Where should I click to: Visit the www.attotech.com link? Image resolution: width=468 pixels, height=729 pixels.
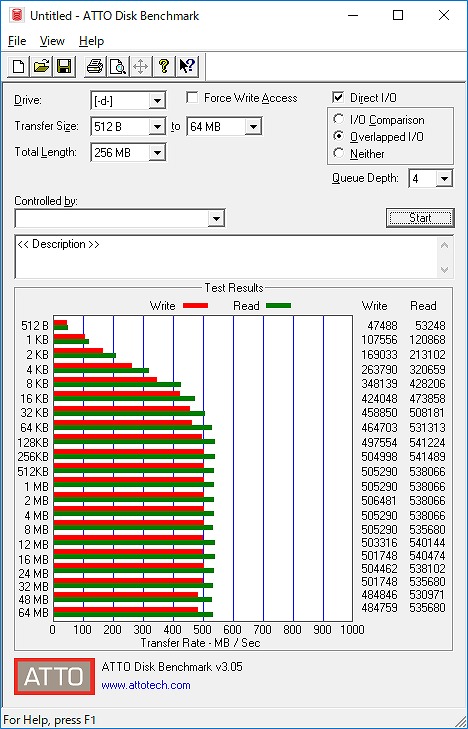click(x=146, y=685)
